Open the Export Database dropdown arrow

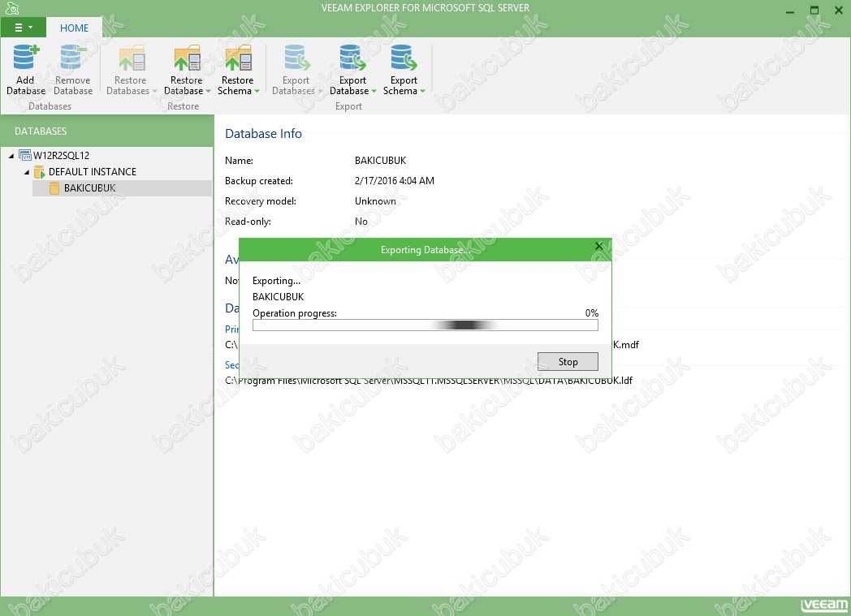[374, 91]
